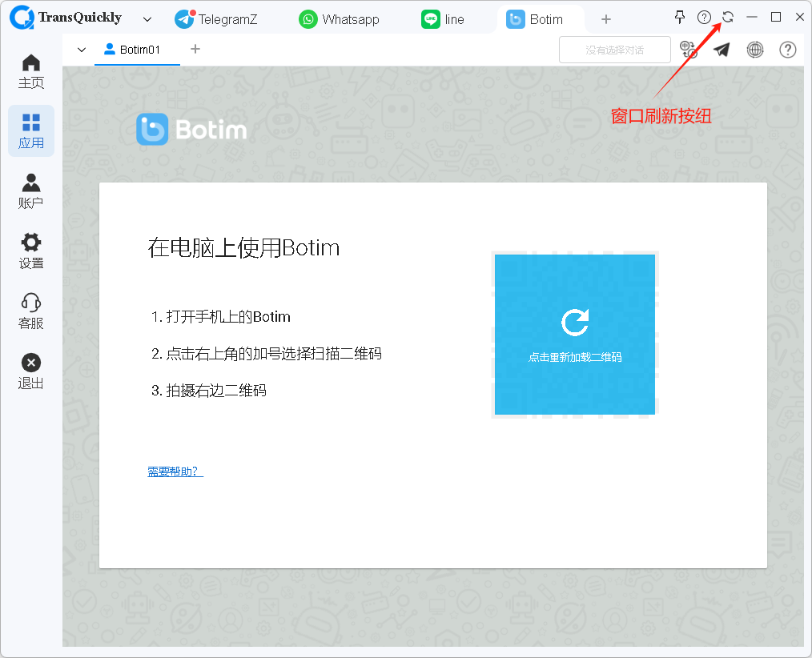Expand the account list chevron
Screen dimensions: 812x658
point(82,50)
